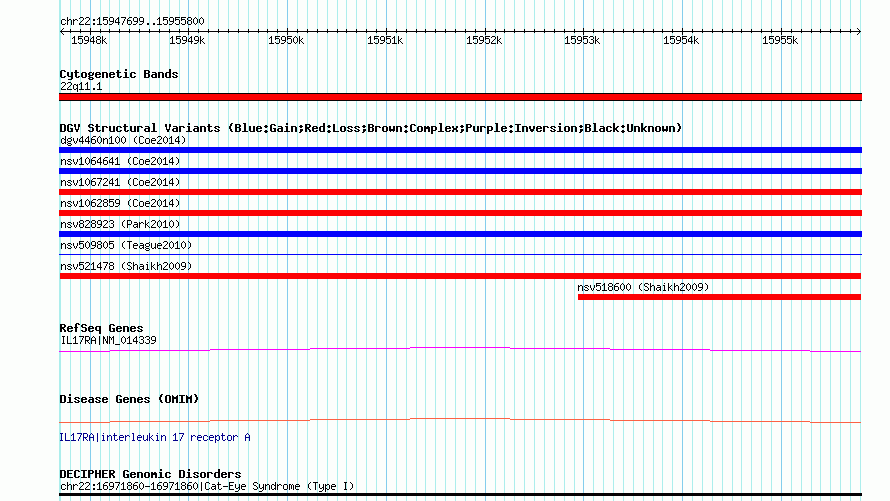
Task: Click the 15952k ruler tick label
Action: tap(484, 40)
